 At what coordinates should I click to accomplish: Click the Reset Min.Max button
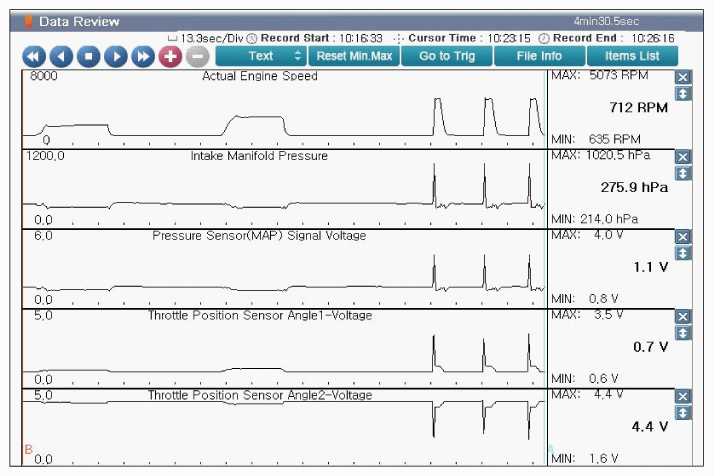click(x=354, y=56)
